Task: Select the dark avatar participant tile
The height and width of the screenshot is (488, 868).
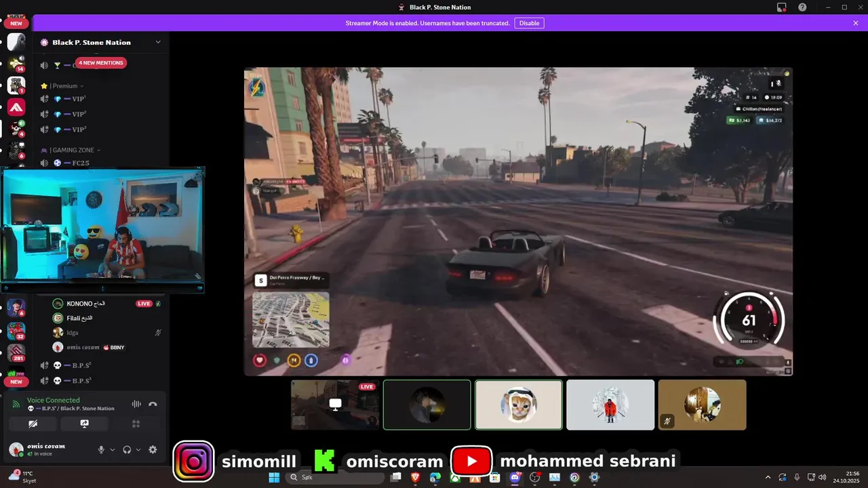Action: (427, 405)
